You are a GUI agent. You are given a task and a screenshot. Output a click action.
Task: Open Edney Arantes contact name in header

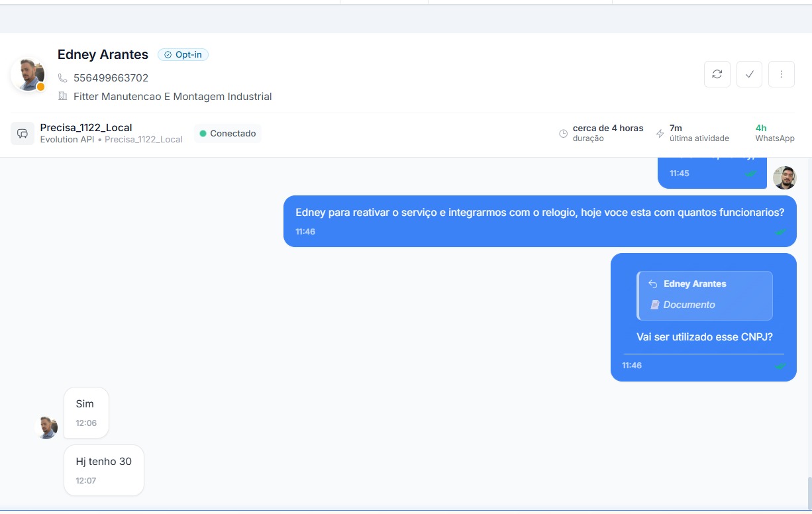click(x=103, y=54)
